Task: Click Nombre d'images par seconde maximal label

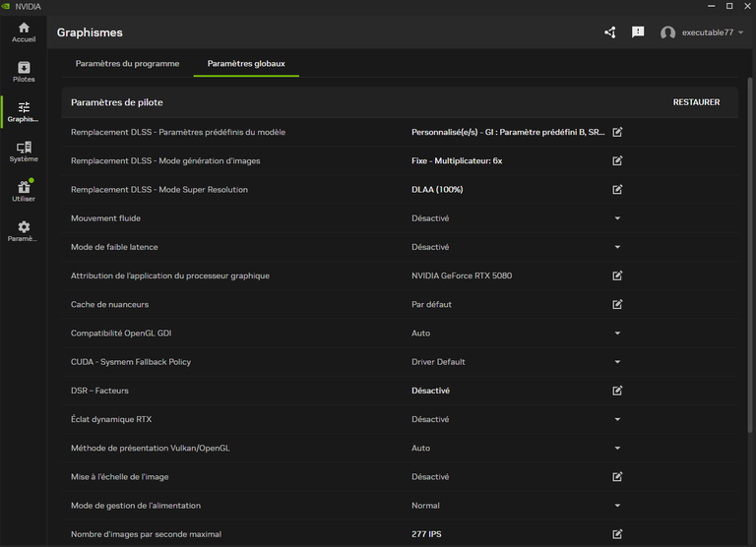Action: pos(146,534)
